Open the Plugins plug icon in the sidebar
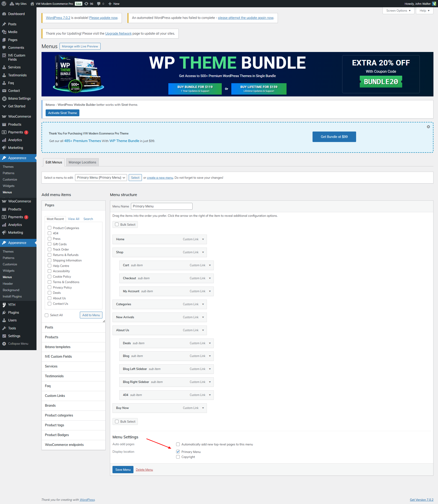 point(4,313)
